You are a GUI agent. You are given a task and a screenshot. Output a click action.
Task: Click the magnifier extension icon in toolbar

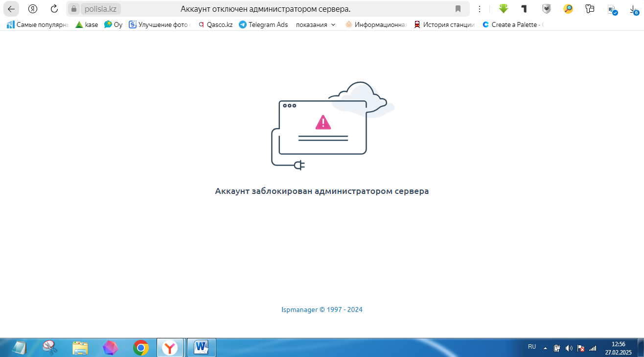(568, 9)
